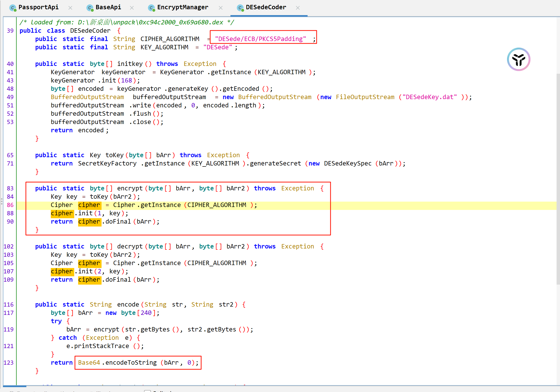Switch to the EncryptManager tab
The width and height of the screenshot is (560, 392).
(x=183, y=7)
